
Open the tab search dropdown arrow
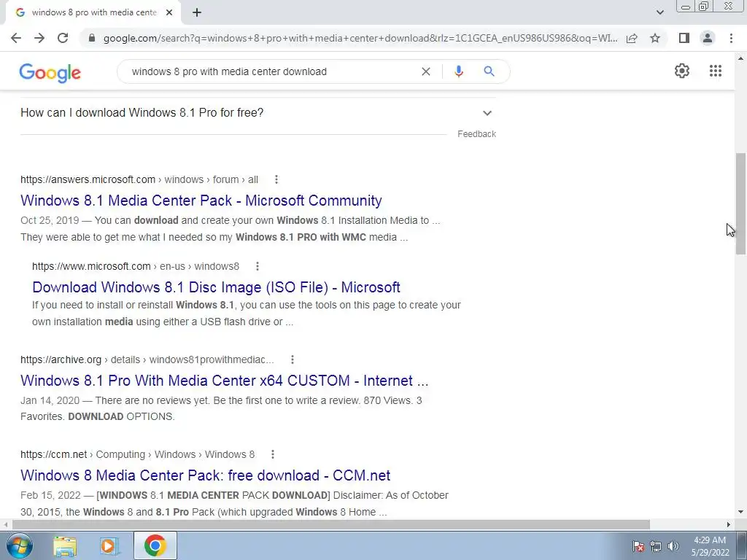[x=659, y=12]
